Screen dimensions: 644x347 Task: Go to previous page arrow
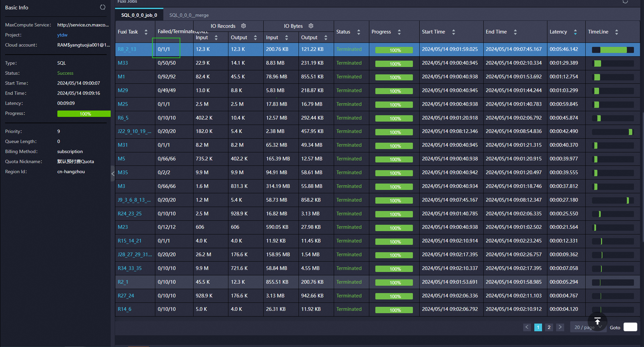point(527,327)
